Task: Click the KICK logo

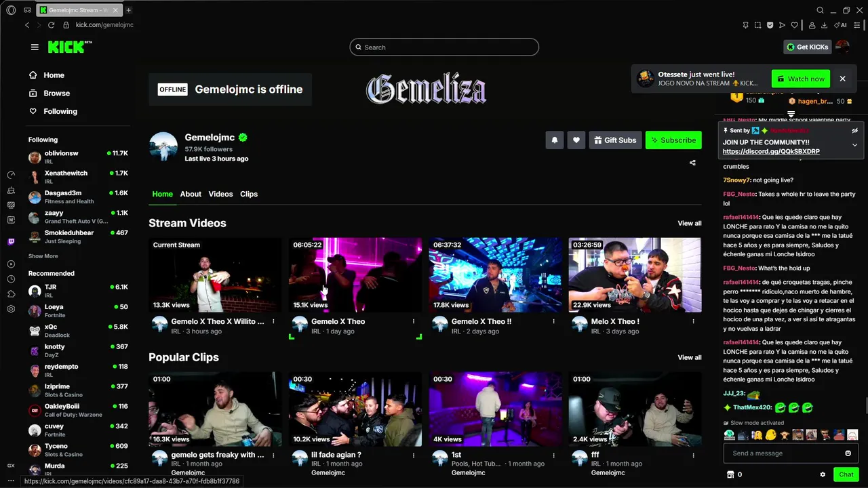Action: [x=70, y=47]
